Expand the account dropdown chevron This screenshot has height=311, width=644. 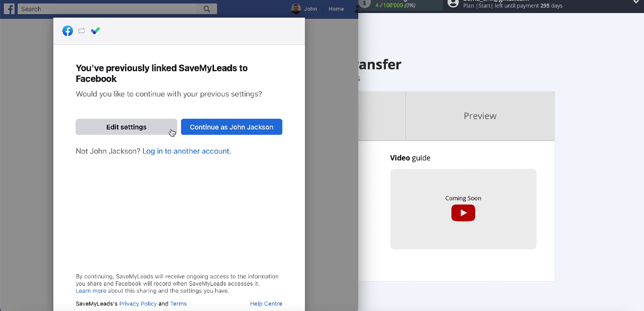pyautogui.click(x=636, y=2)
